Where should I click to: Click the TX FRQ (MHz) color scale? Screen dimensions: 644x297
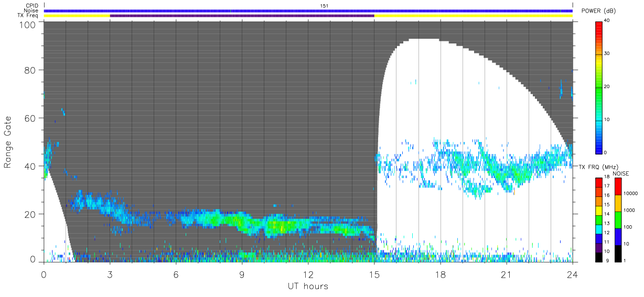(598, 220)
